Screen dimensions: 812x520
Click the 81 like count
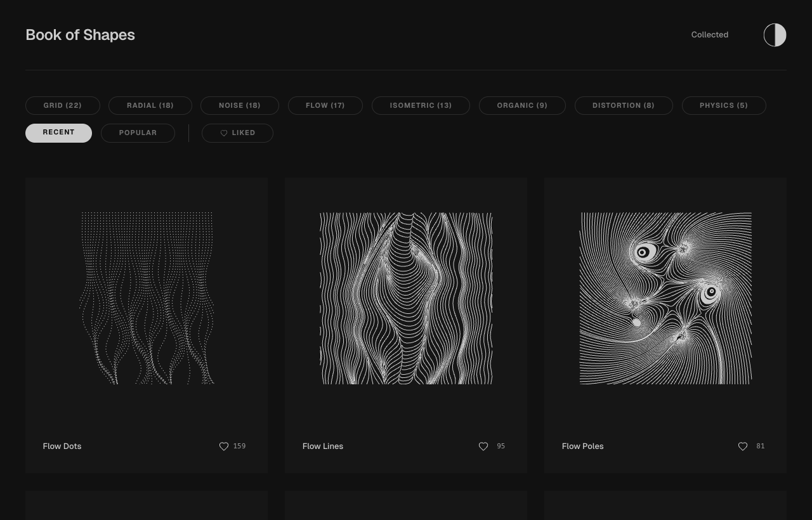(x=761, y=446)
